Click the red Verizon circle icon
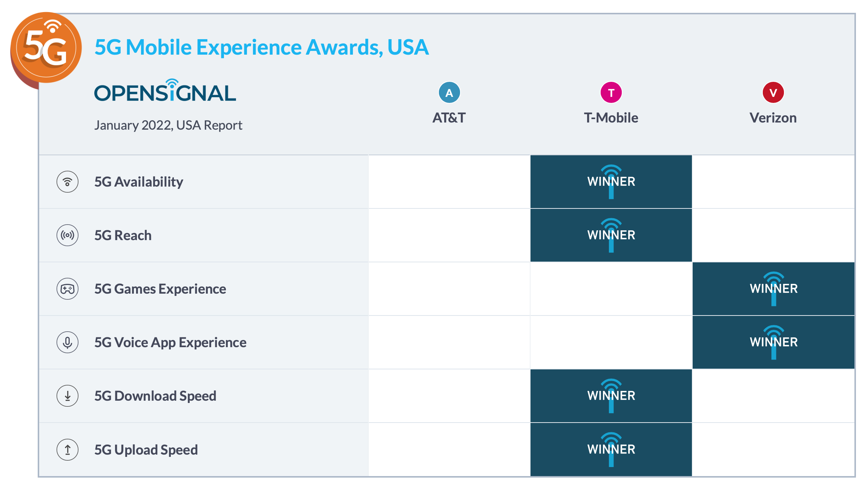The image size is (868, 484). pos(773,93)
